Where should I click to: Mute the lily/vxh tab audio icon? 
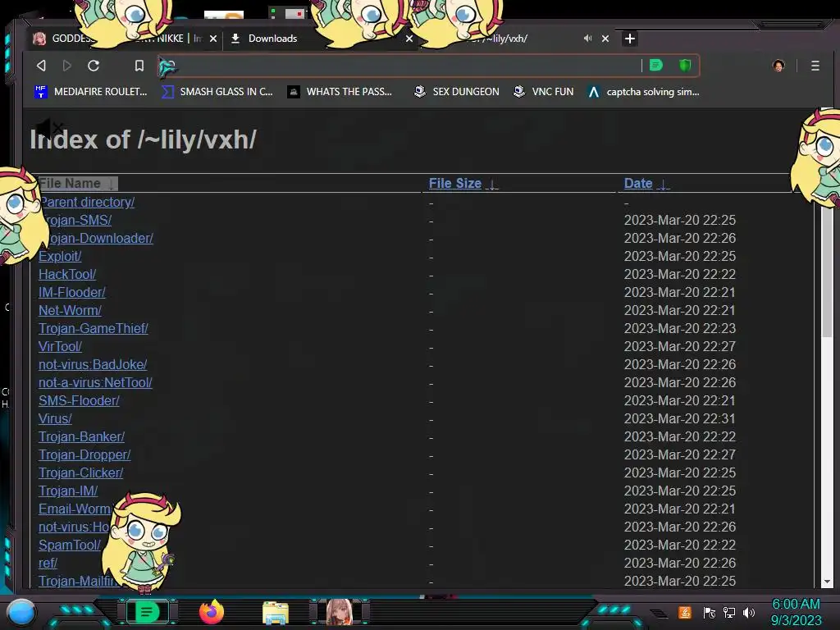coord(587,39)
